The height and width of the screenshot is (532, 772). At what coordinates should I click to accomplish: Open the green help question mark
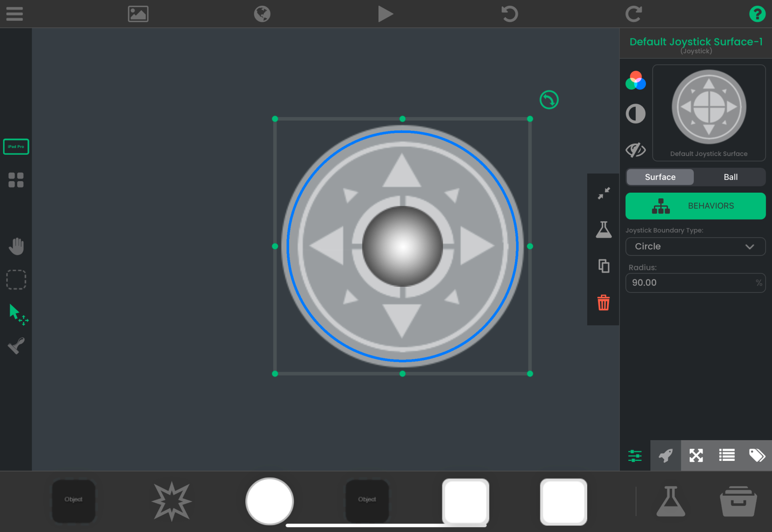point(757,14)
